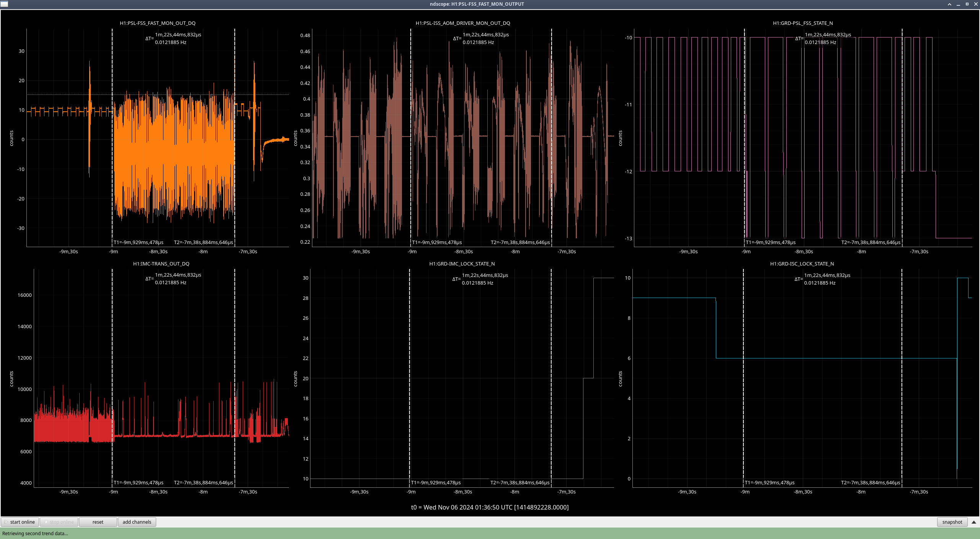Click the -13 y-axis tick on the PSL_FSS_STATE_N plot
Viewport: 980px width, 539px height.
coord(628,238)
